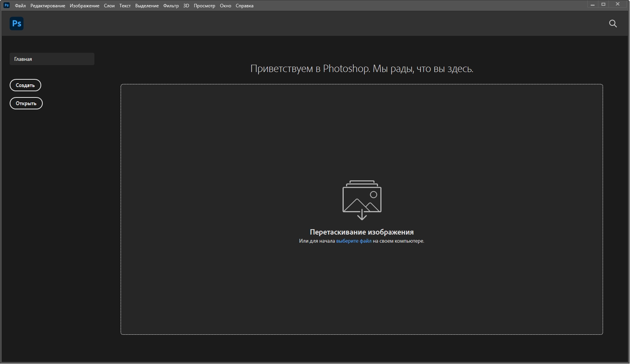Click the Приветствуем в Photoshop welcome text

coord(362,69)
